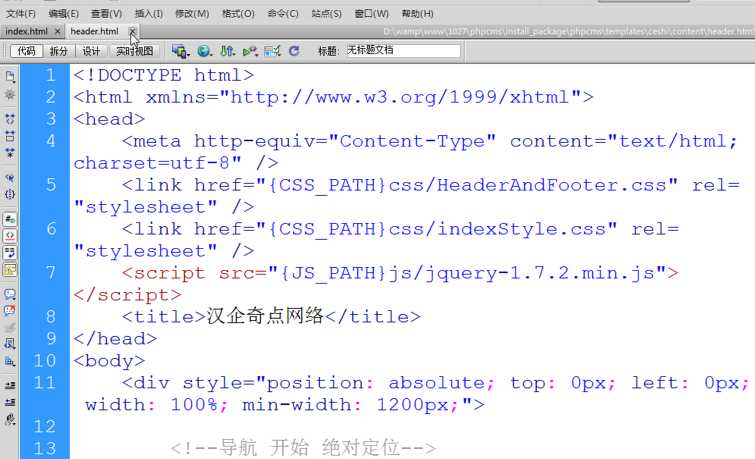Switch to 代码 view
Viewport: 755px width, 459px height.
(26, 51)
